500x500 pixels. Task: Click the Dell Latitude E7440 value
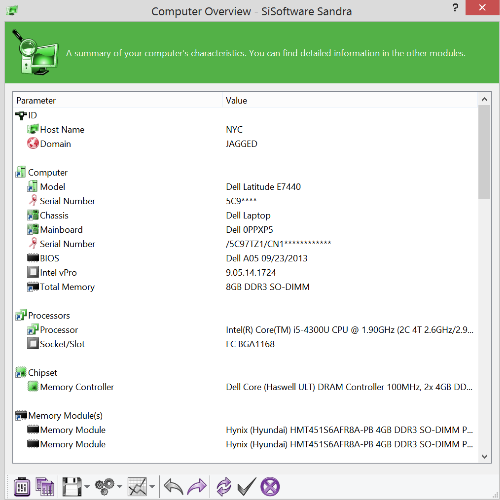tap(263, 187)
